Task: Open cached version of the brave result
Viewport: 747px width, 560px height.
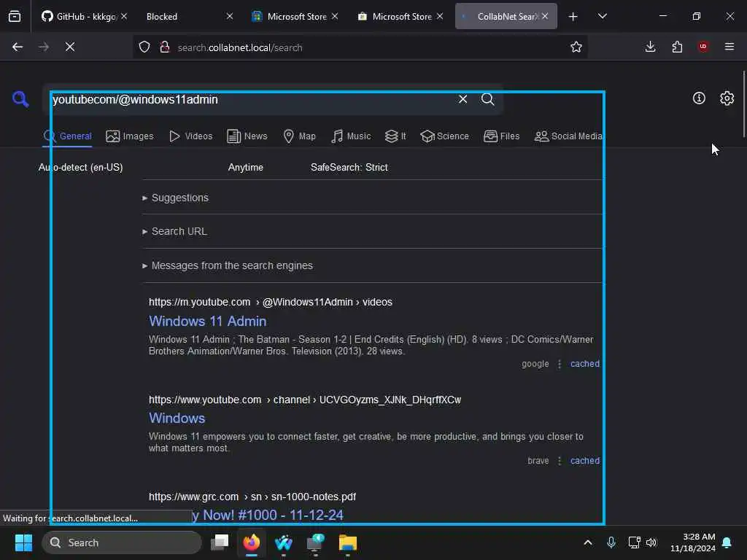Action: click(585, 461)
